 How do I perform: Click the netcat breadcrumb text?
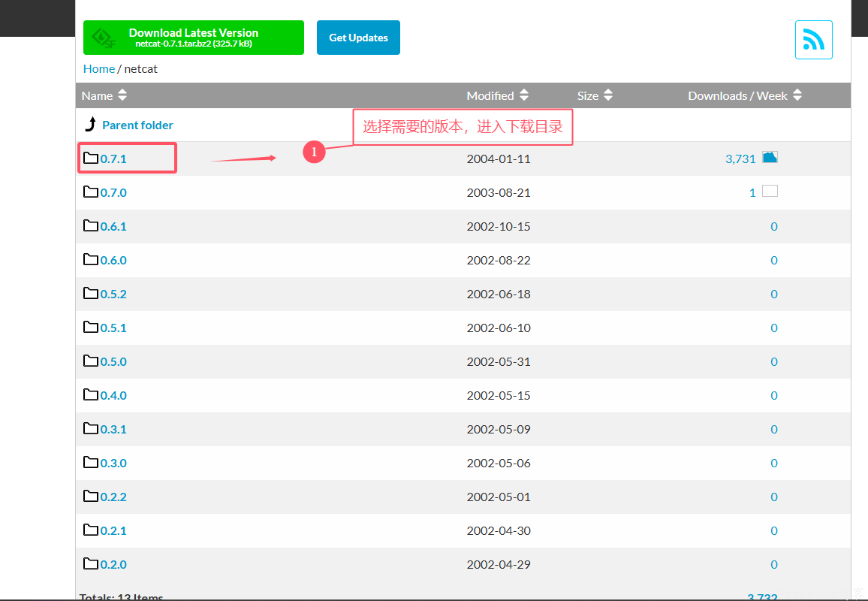(x=141, y=68)
